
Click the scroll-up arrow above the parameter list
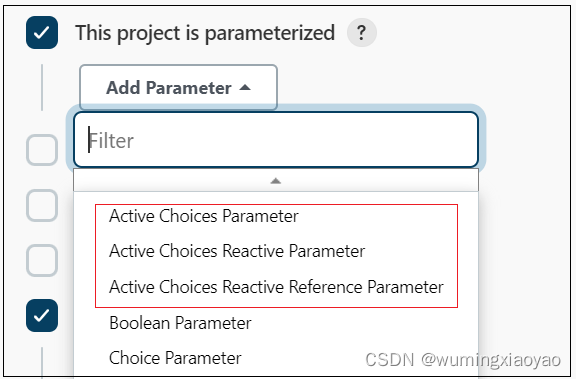276,181
